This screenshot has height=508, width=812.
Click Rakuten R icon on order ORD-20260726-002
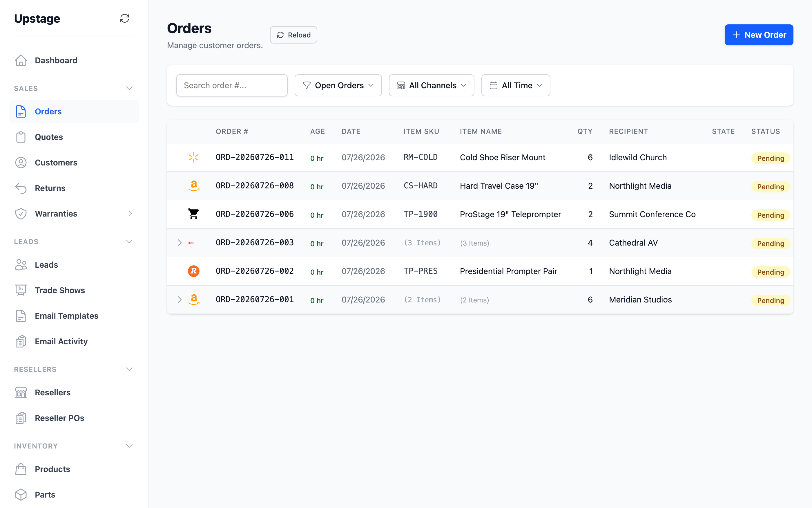tap(194, 271)
